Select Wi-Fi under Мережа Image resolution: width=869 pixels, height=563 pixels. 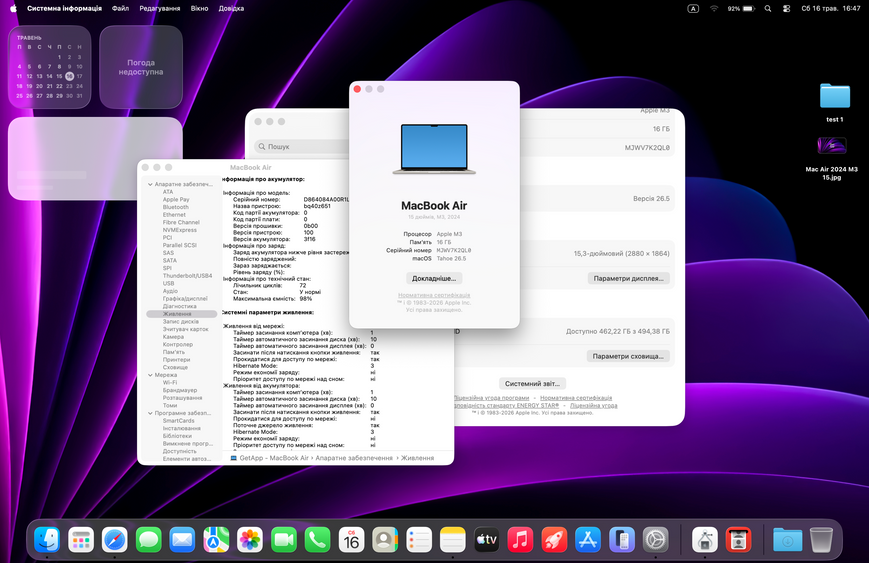(x=170, y=383)
